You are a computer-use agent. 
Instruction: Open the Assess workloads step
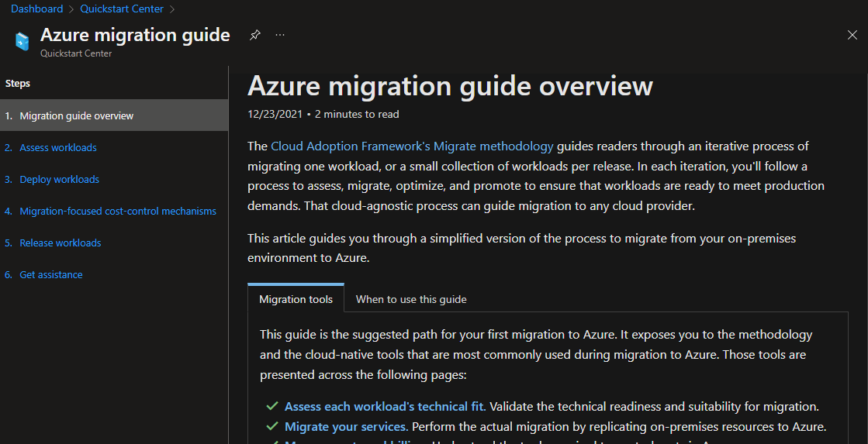point(58,147)
